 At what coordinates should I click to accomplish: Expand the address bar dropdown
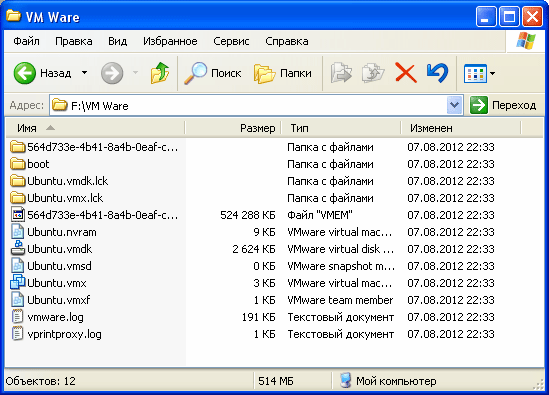pyautogui.click(x=454, y=105)
